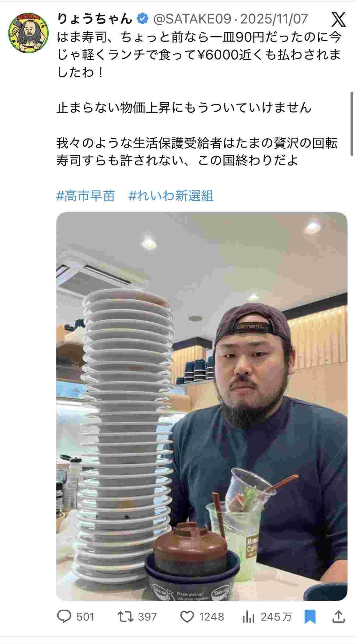
Task: Like the post via heart icon
Action: [187, 617]
